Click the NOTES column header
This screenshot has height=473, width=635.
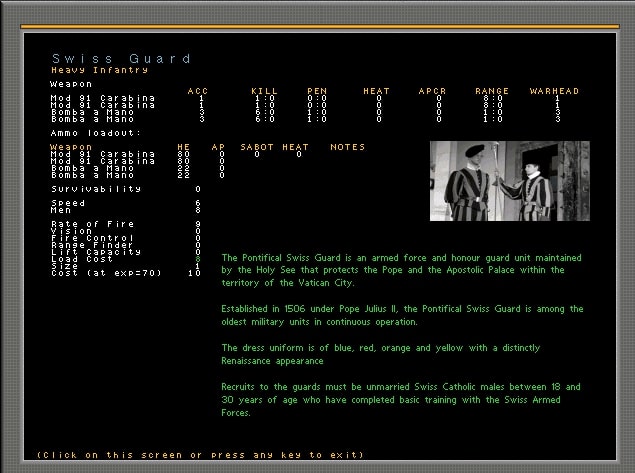[347, 147]
